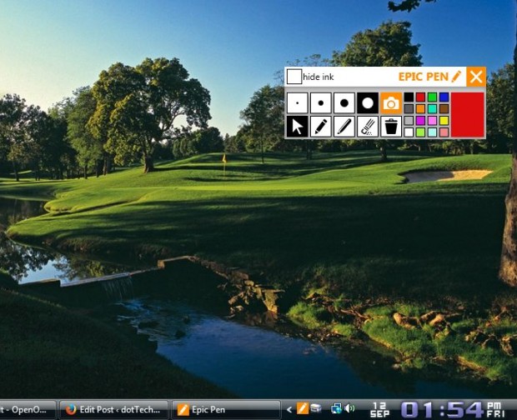Pick the lime green color swatch

click(420, 132)
